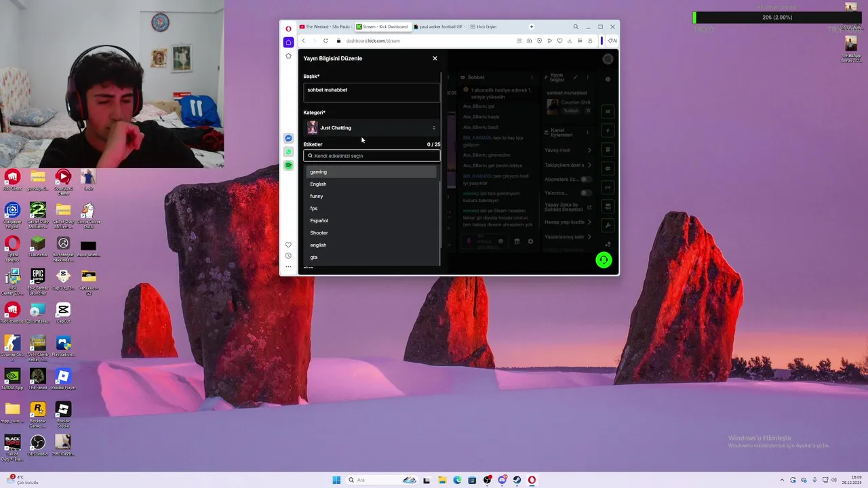868x488 pixels.
Task: Expand Takipçilere özel option
Action: 568,165
